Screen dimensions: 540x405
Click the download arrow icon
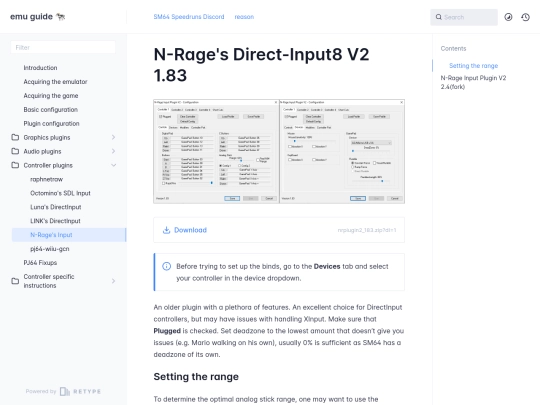(166, 230)
